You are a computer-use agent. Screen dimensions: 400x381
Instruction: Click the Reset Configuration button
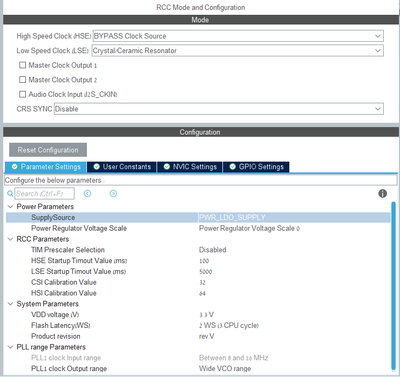[x=48, y=150]
